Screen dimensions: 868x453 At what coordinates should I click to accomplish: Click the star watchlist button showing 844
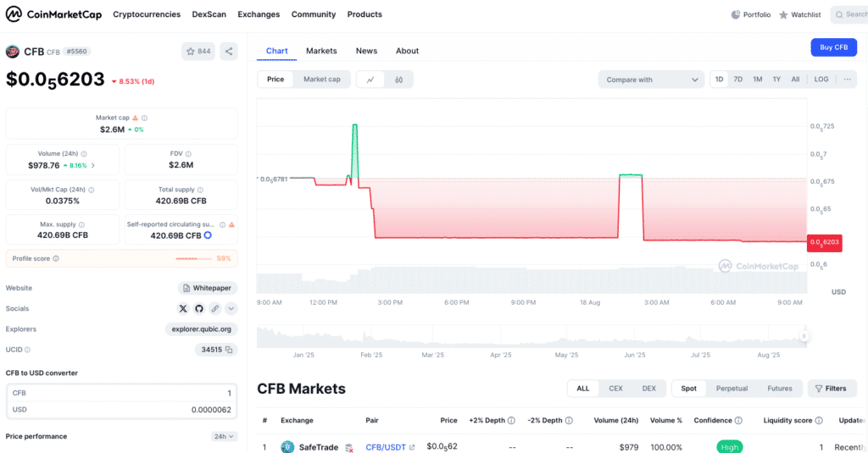pyautogui.click(x=198, y=52)
